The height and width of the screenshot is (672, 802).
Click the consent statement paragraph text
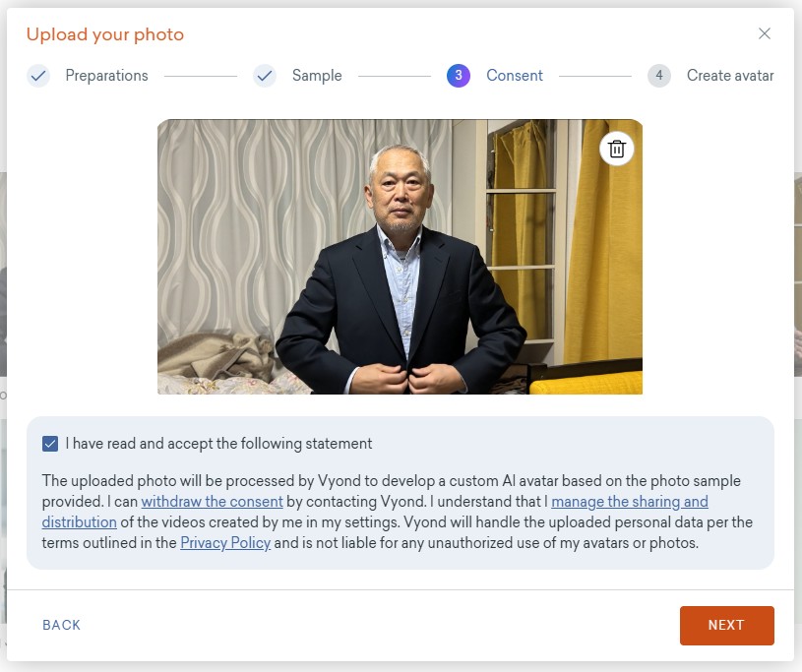(394, 482)
